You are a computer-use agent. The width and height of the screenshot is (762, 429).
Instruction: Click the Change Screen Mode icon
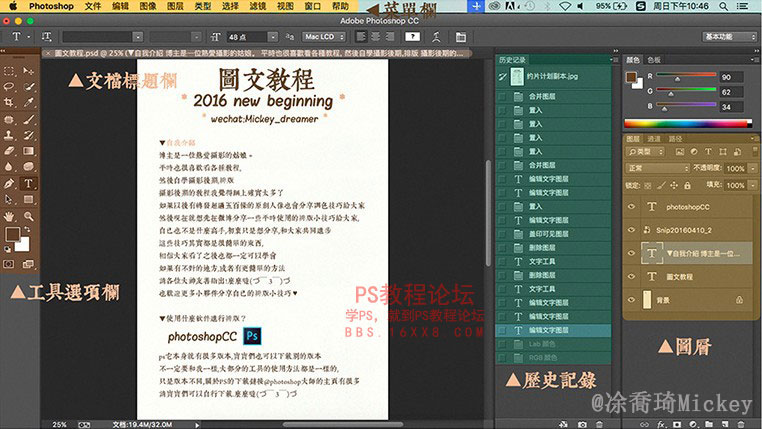(28, 264)
